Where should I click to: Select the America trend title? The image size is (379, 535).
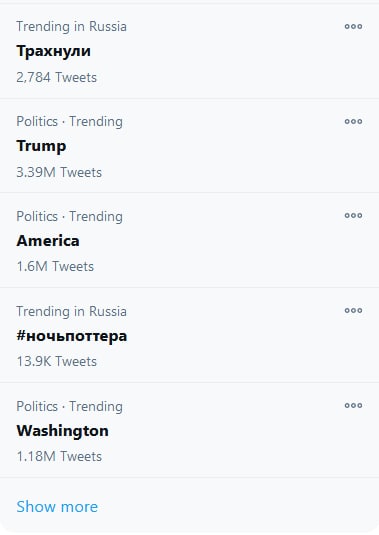[x=48, y=241]
